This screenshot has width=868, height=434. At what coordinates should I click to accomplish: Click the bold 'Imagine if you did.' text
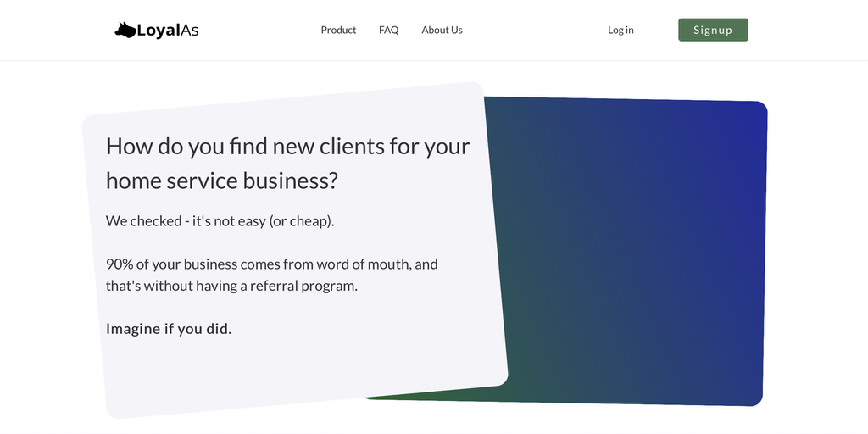pos(169,329)
